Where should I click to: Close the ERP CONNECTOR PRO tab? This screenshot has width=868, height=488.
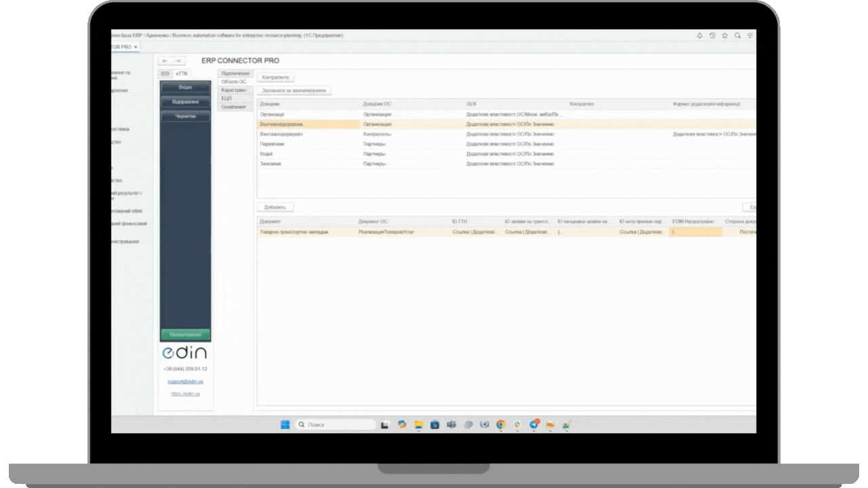136,47
